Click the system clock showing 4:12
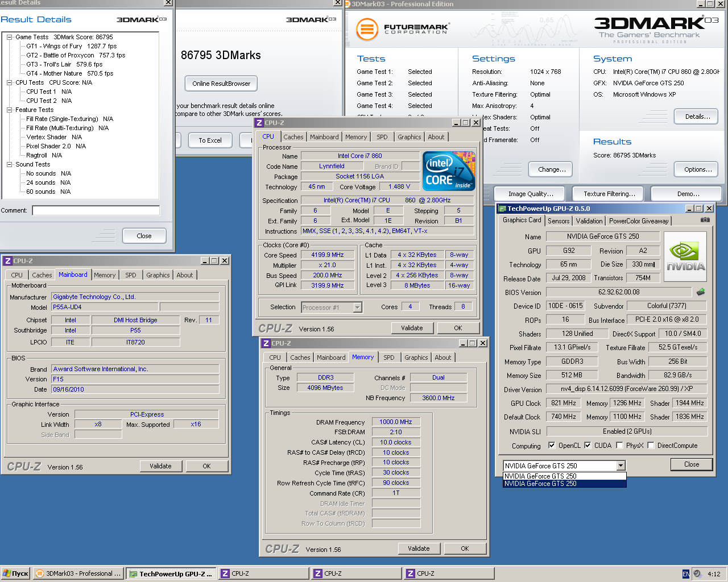The image size is (728, 582). coord(714,574)
